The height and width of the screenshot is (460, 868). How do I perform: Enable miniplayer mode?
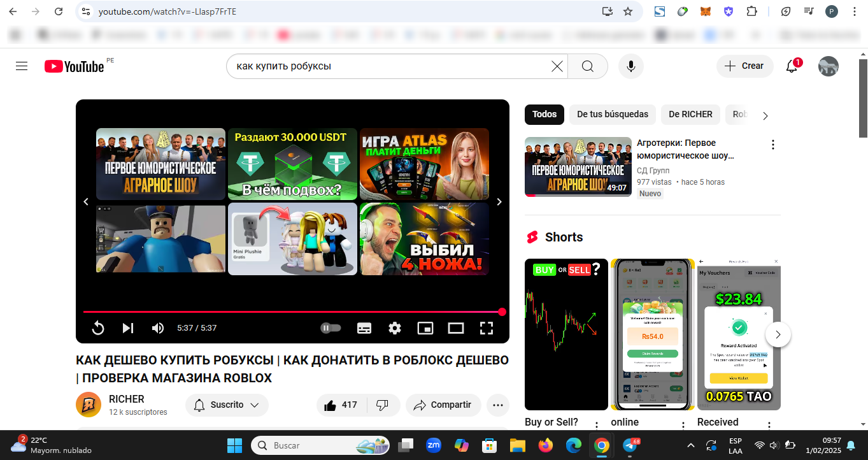[x=425, y=328]
